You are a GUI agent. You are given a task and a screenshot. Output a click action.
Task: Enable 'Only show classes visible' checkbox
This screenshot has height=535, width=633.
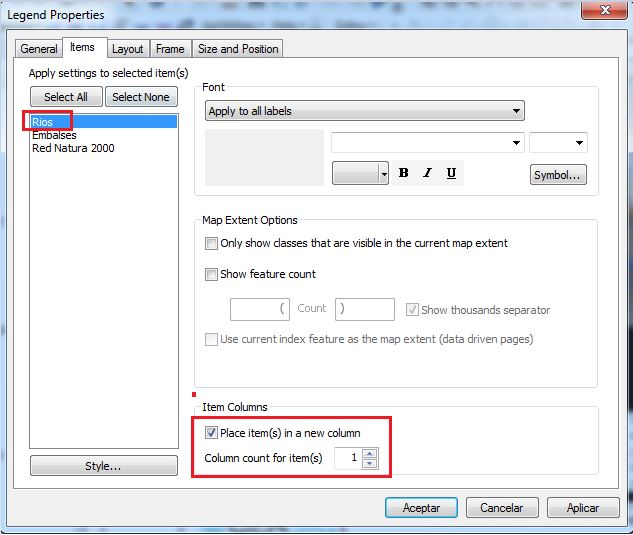point(211,243)
